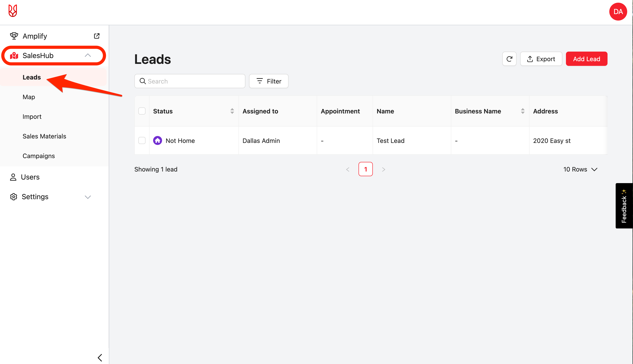Collapse the SalesHub menu section
633x364 pixels.
pyautogui.click(x=88, y=56)
